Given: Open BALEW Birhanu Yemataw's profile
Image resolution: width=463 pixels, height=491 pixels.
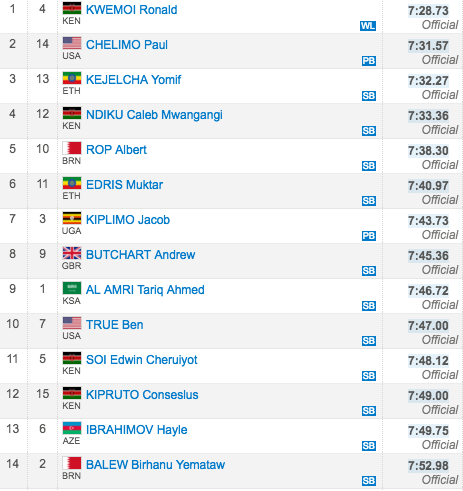Looking at the screenshot, I should click(x=155, y=465).
